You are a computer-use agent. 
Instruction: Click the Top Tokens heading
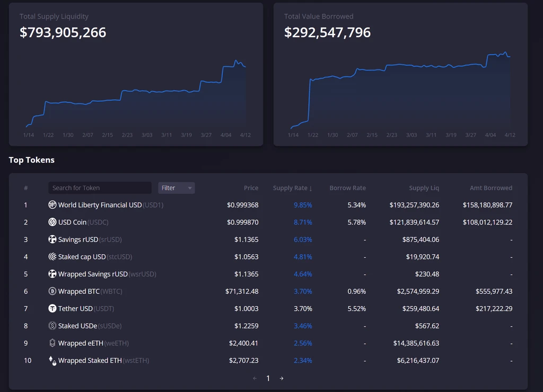[x=31, y=160]
